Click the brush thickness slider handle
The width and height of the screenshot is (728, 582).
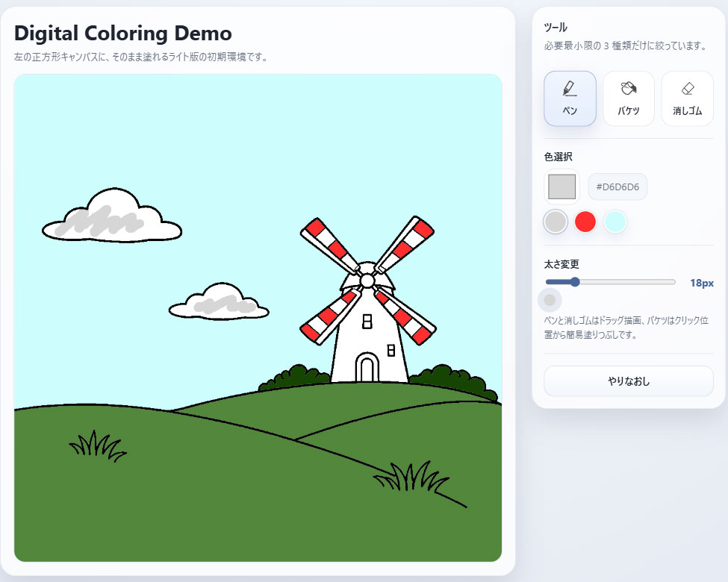(575, 282)
